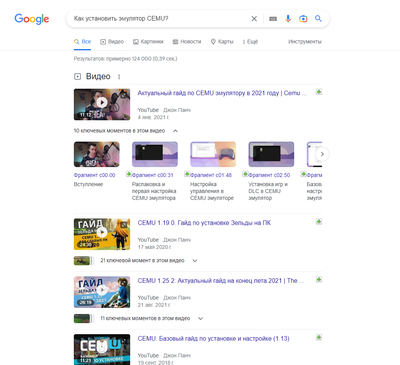Click the date 17 мая 2020 г.
The image size is (400, 365).
click(155, 247)
